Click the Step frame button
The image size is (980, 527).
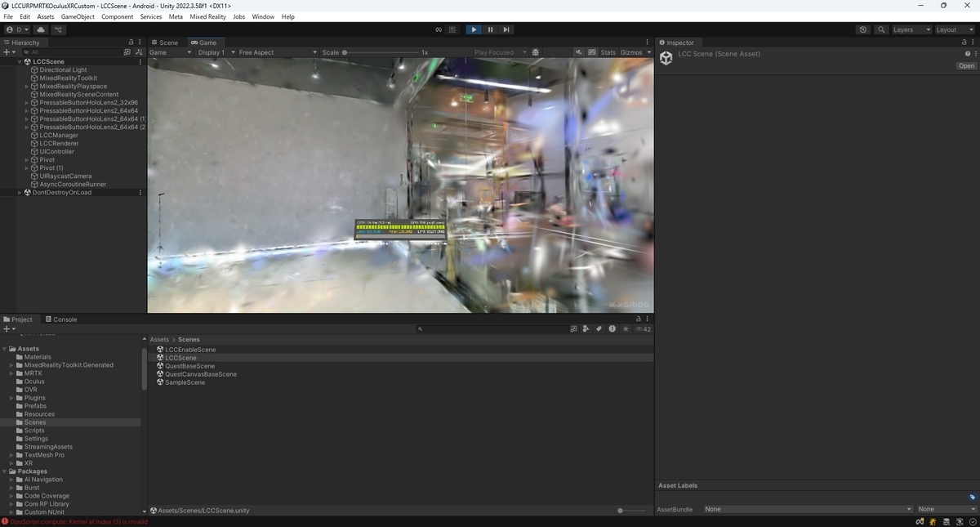506,29
